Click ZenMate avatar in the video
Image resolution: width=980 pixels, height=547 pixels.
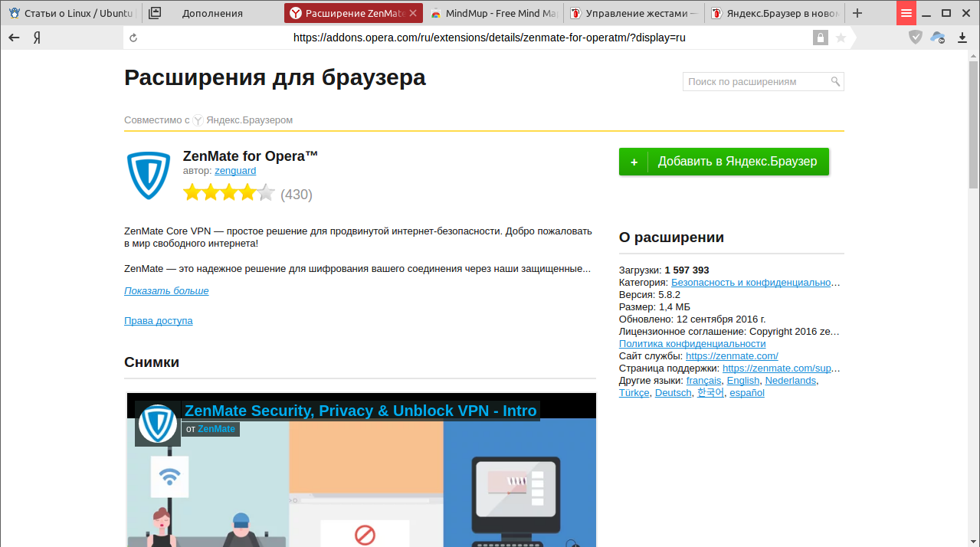pyautogui.click(x=158, y=424)
